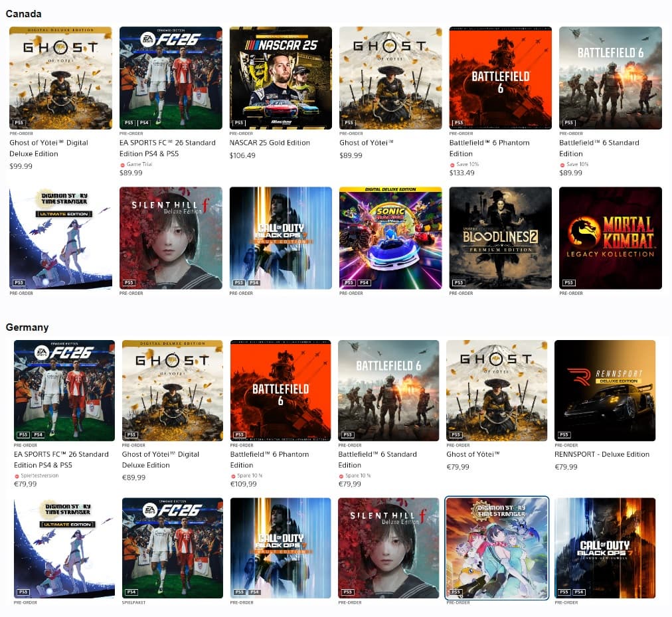Open Silent Hill f Deluxe cover in Canada
The width and height of the screenshot is (672, 617).
click(x=171, y=238)
